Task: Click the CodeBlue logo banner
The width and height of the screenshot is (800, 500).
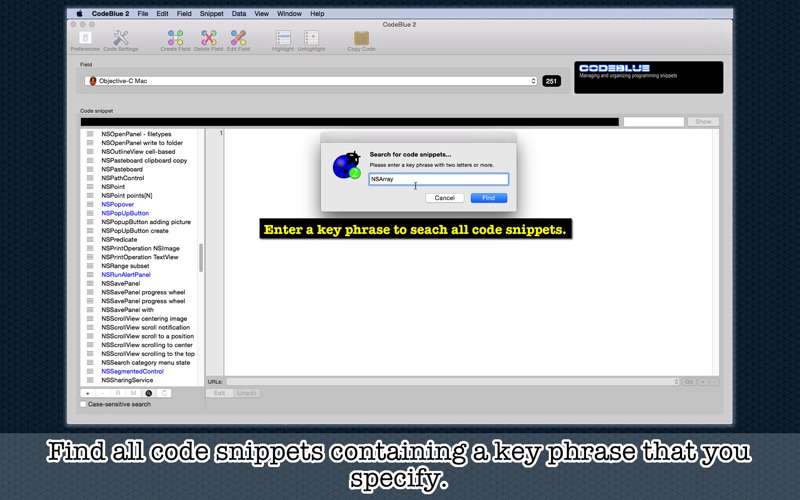Action: 648,77
